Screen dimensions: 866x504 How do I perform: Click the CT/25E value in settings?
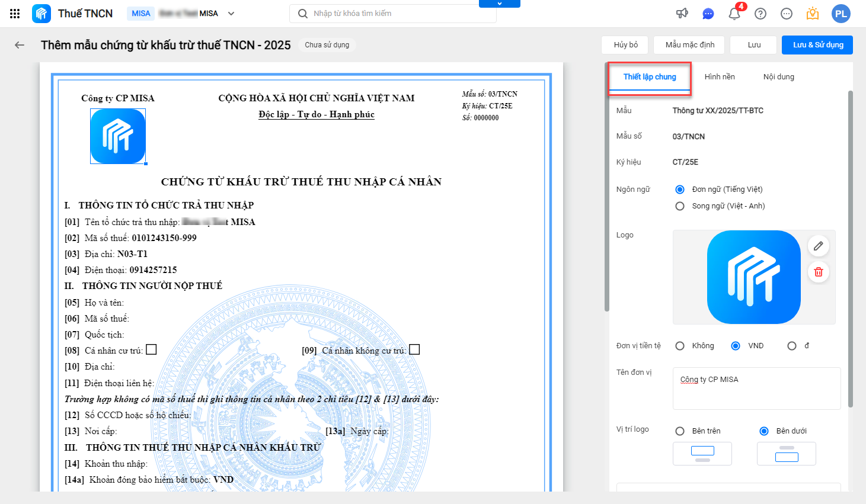coord(685,162)
